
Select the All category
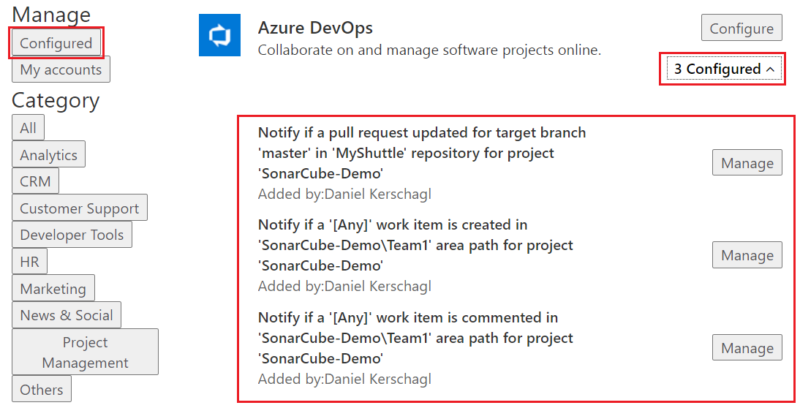(x=28, y=128)
